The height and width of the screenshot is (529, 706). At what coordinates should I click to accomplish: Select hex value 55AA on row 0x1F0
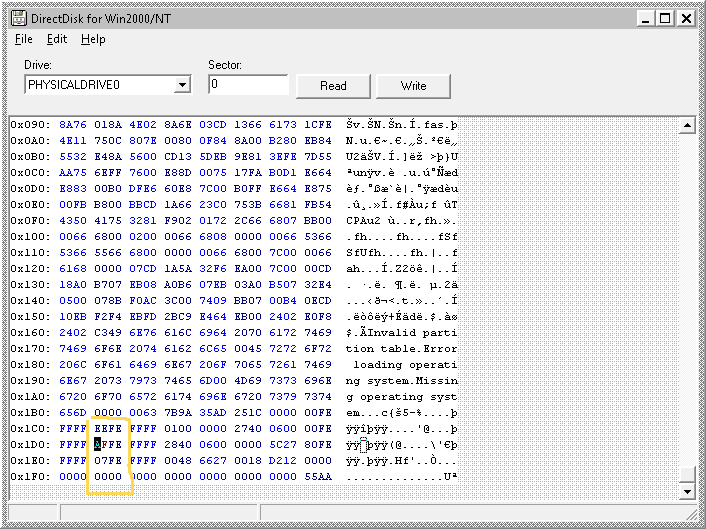tap(318, 477)
